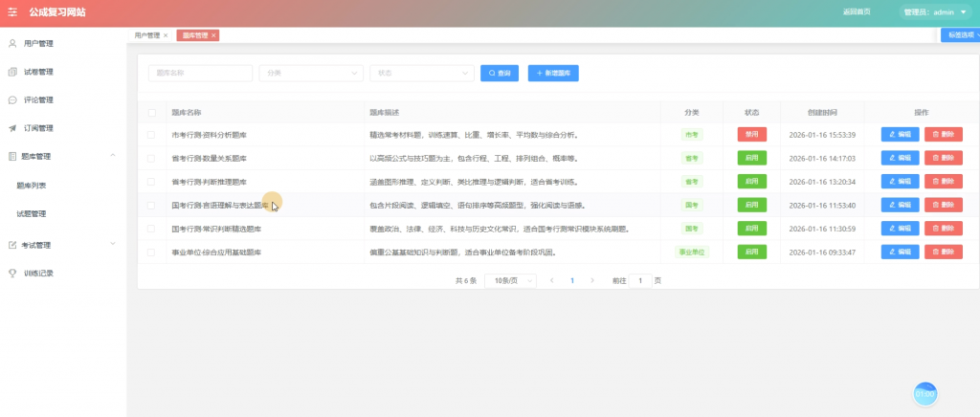Switch to the 题库管理 tab

(194, 35)
